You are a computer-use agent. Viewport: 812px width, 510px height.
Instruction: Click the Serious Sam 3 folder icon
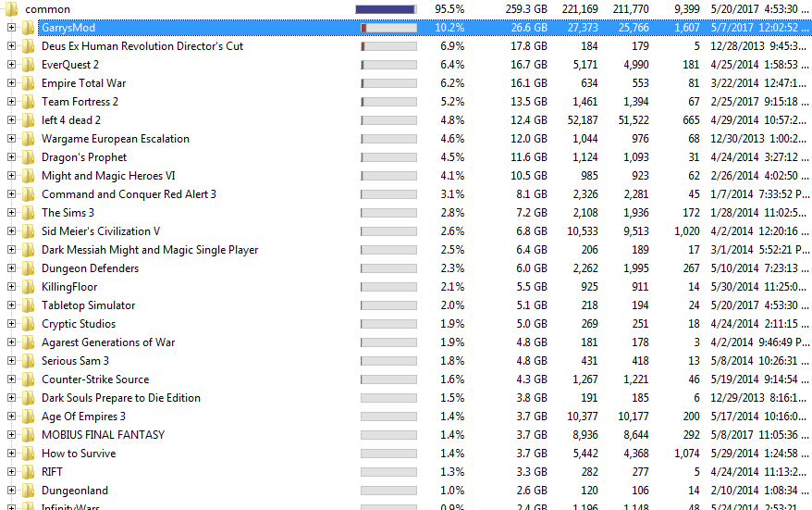click(28, 361)
